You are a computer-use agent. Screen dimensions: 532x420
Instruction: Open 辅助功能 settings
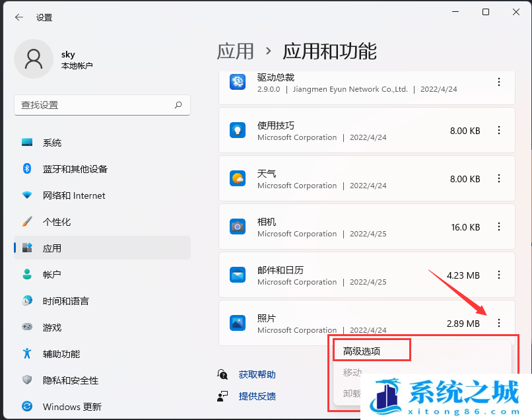(x=102, y=354)
